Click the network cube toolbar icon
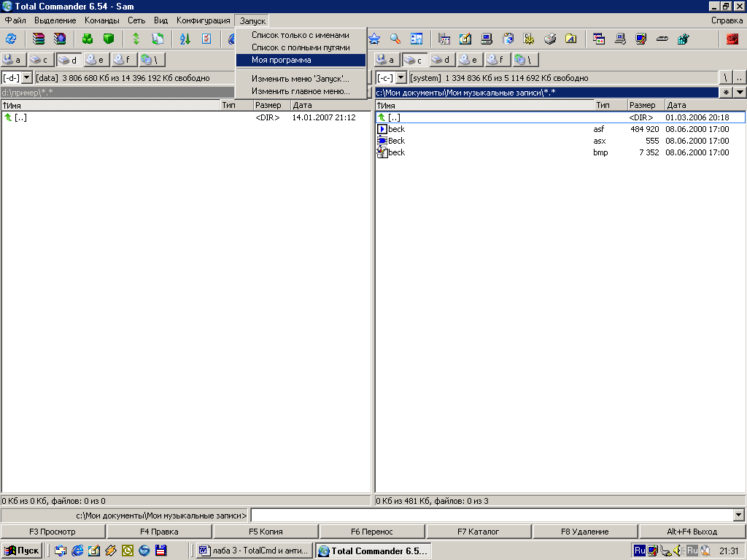Screen dimensions: 747x560 pos(684,39)
